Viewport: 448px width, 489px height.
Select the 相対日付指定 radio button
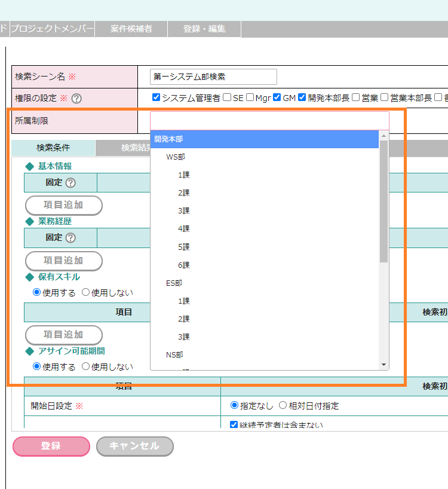[283, 405]
